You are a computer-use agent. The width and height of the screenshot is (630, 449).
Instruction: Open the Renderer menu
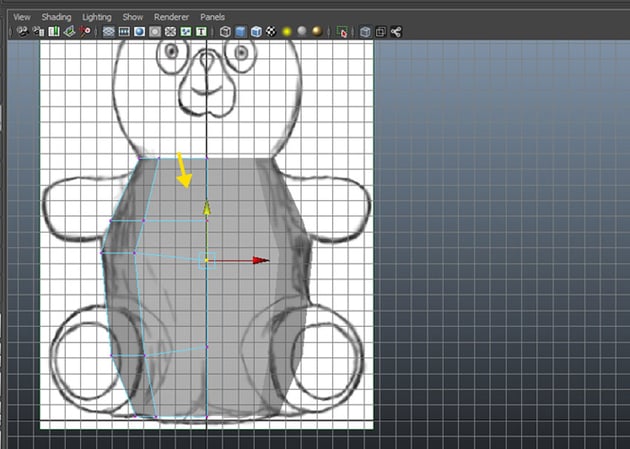(171, 17)
